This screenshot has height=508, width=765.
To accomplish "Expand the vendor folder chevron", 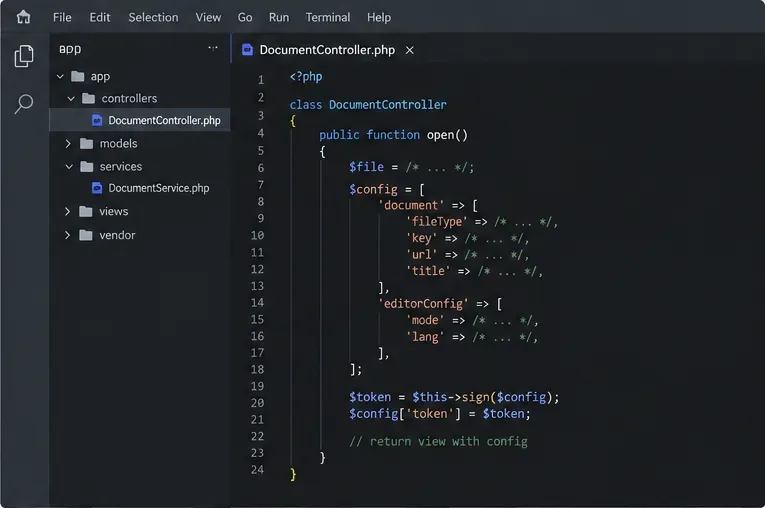I will coord(67,235).
